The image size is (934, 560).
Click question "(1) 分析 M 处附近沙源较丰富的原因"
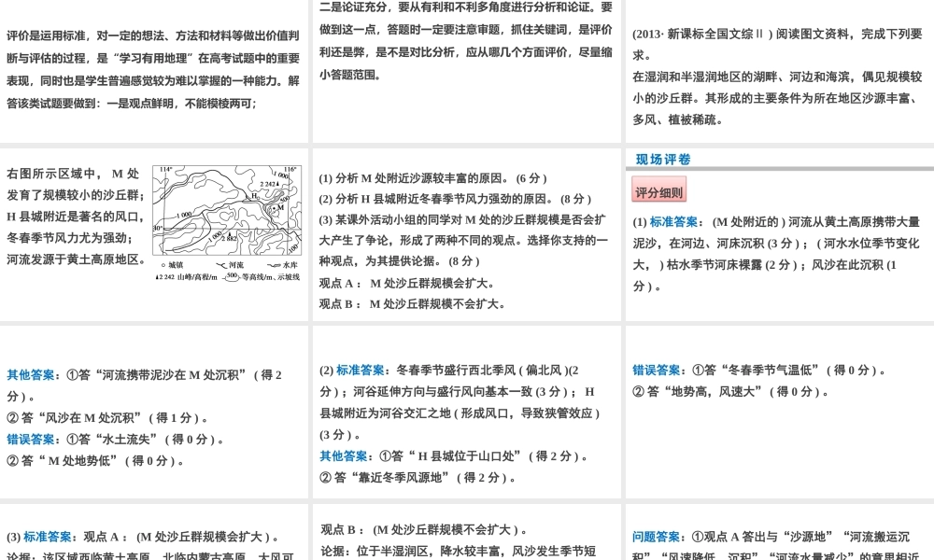pos(432,178)
